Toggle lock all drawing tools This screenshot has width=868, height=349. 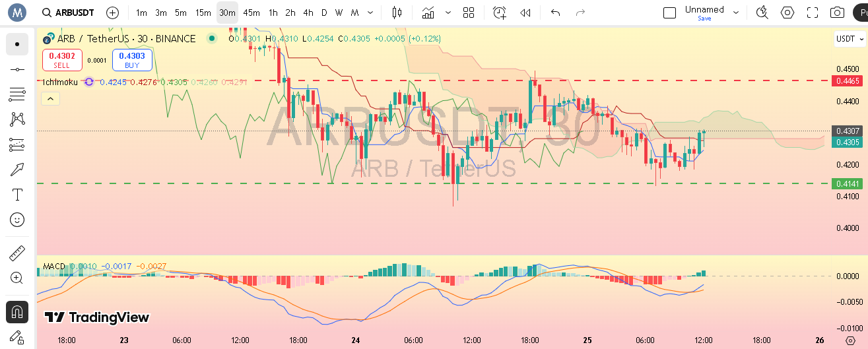[x=17, y=336]
